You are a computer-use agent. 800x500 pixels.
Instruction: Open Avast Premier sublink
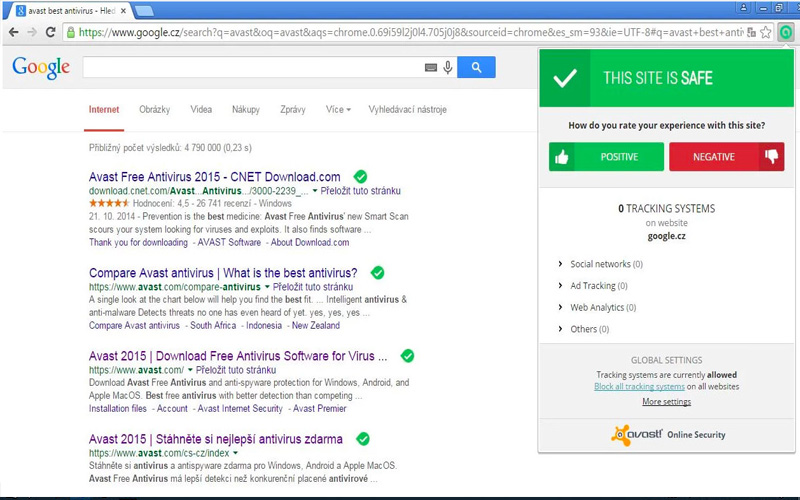pos(320,409)
